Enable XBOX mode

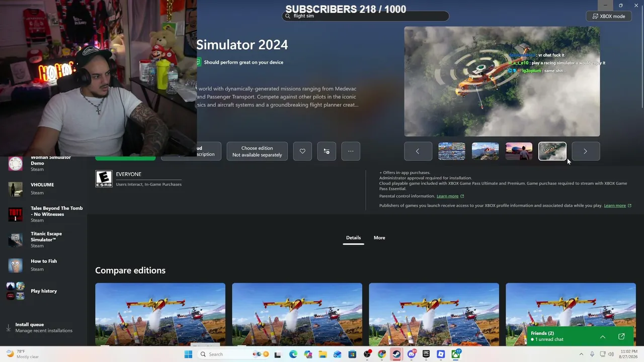609,16
